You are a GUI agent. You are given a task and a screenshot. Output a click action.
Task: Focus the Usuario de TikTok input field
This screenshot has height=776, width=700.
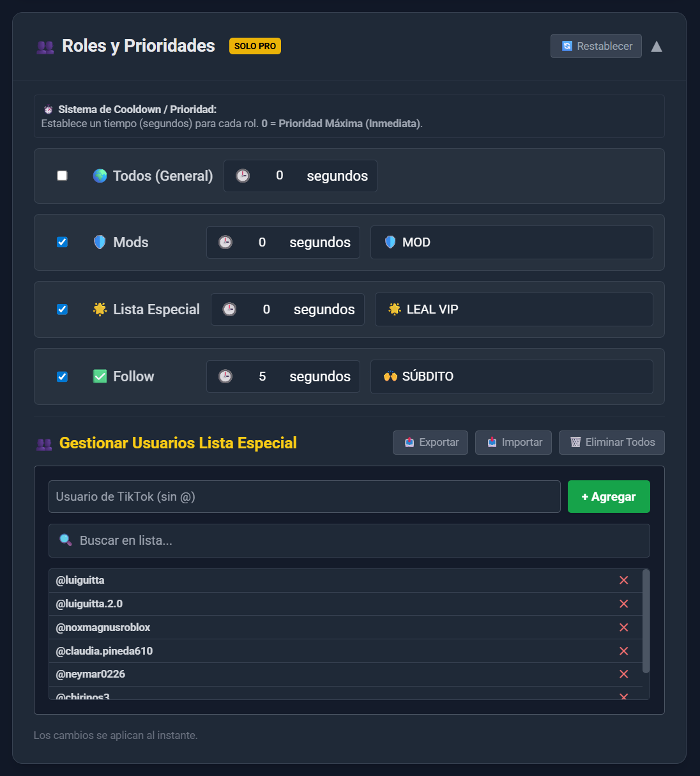coord(304,496)
